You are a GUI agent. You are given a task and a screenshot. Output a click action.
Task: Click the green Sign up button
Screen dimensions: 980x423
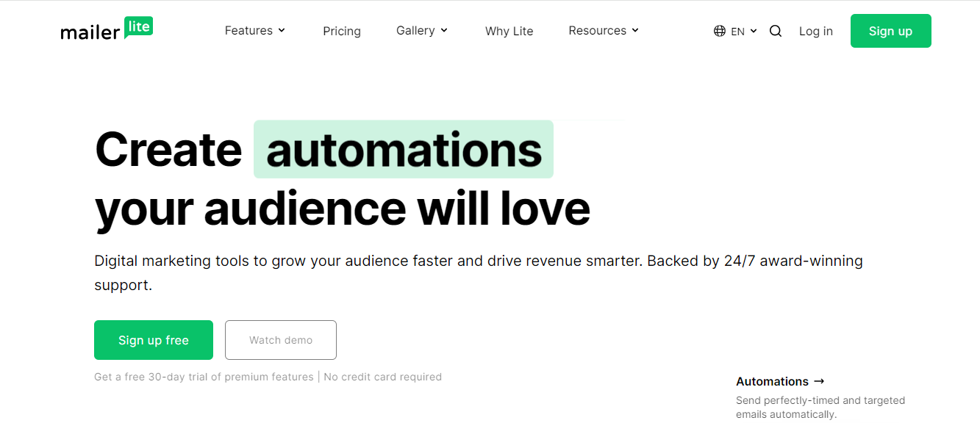(890, 30)
